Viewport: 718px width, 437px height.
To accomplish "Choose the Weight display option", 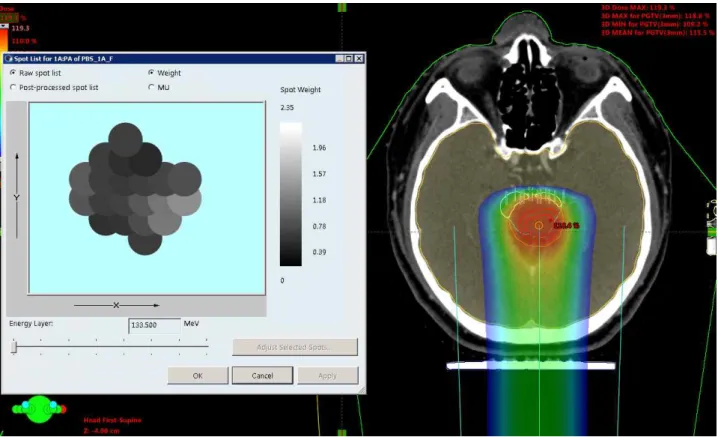I will (151, 73).
